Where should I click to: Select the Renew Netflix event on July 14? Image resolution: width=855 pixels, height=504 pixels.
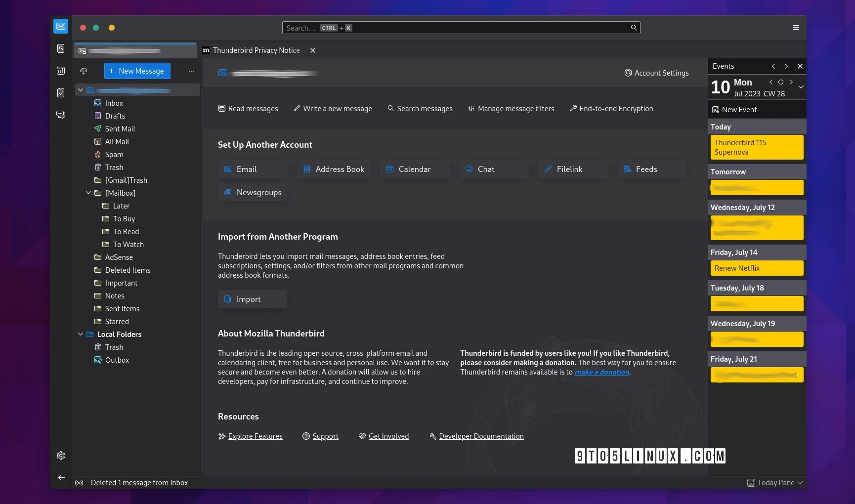coord(756,268)
